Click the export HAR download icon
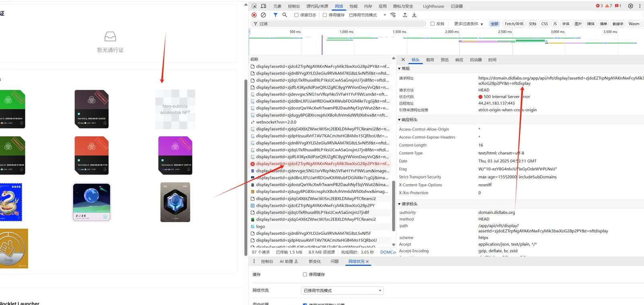The image size is (644, 305). tap(414, 15)
